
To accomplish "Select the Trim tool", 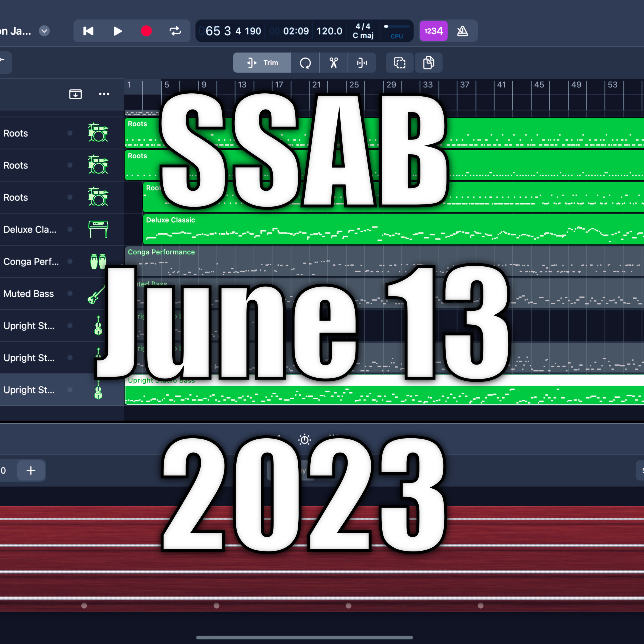I will (262, 63).
